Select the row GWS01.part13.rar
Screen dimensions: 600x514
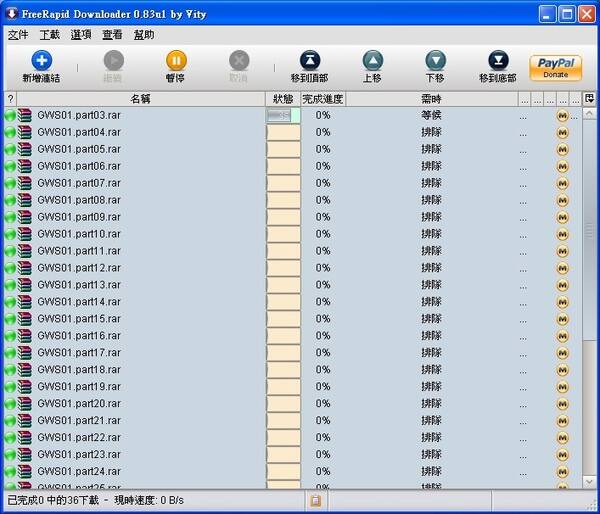click(x=293, y=285)
